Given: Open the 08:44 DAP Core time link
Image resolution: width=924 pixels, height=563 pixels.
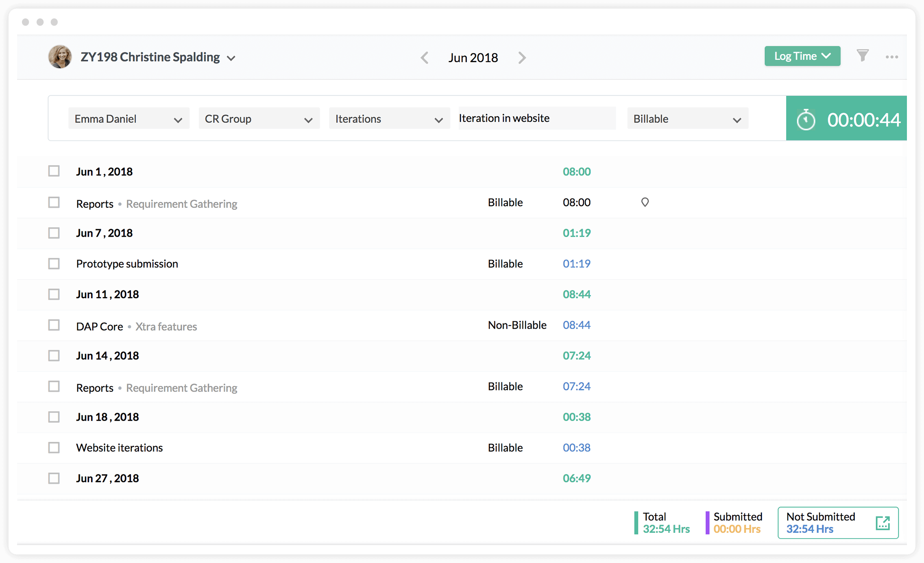Looking at the screenshot, I should tap(576, 325).
